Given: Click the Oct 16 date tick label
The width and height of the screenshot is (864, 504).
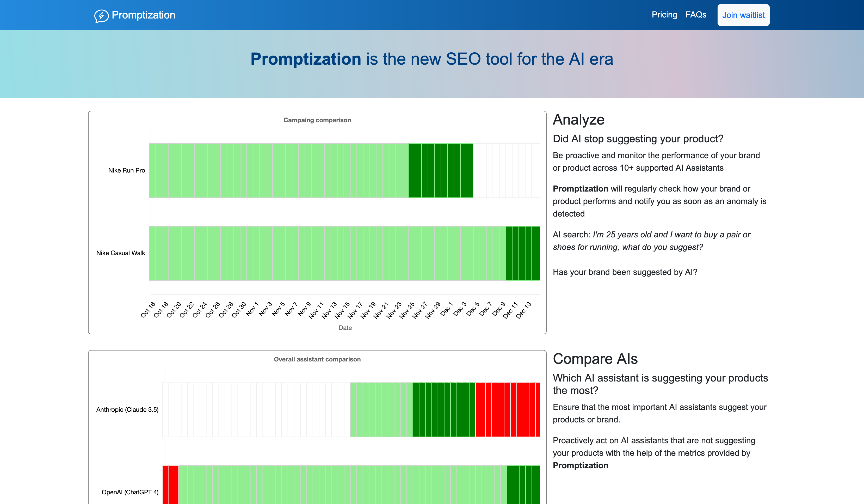Looking at the screenshot, I should point(148,310).
